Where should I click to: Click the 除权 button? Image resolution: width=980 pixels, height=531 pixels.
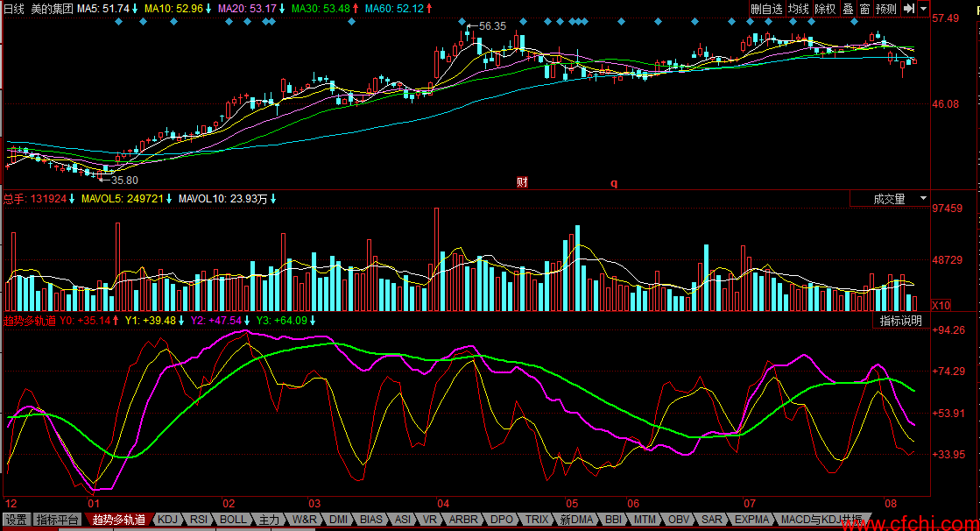click(825, 9)
